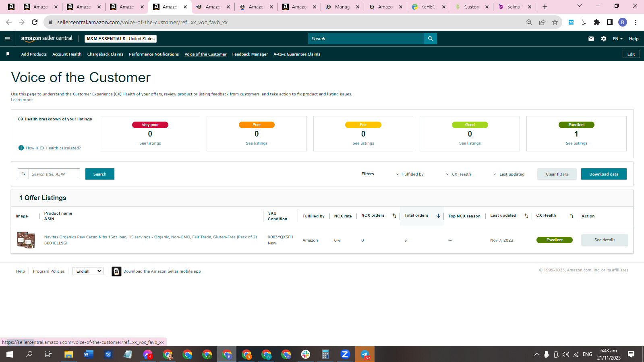The height and width of the screenshot is (362, 644).
Task: Click the Amazon Seller Central logo
Action: click(47, 39)
